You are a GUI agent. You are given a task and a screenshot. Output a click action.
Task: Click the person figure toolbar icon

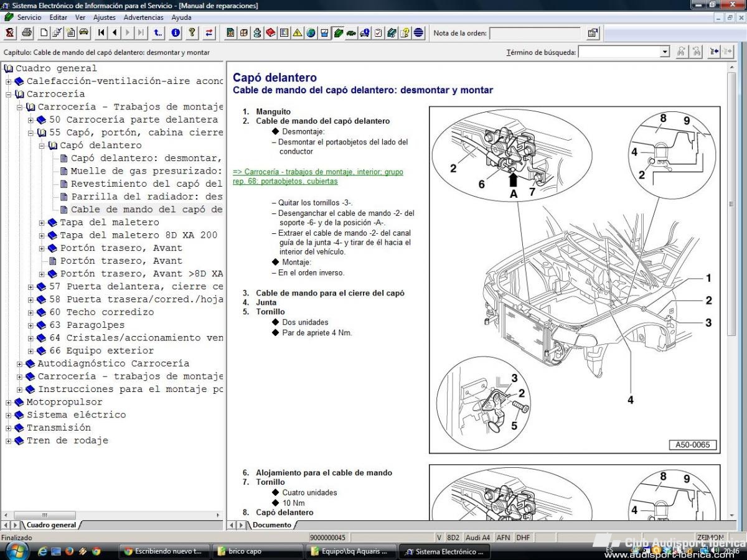coord(257,33)
